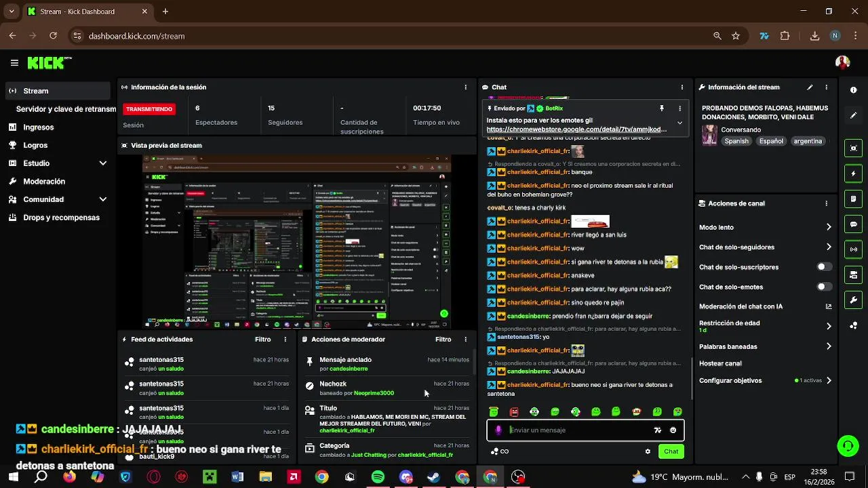This screenshot has height=488, width=868.
Task: Open the Filtro in Feed de actividades
Action: click(x=262, y=340)
